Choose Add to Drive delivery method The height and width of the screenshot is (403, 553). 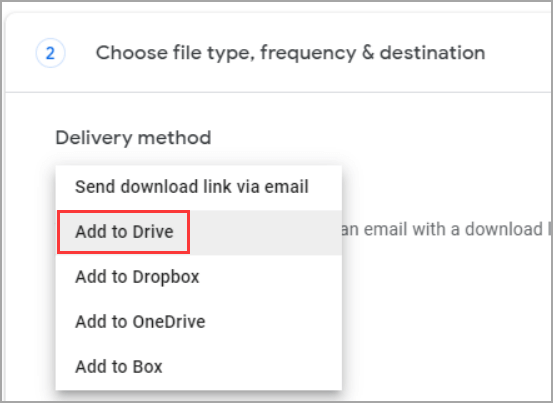click(x=199, y=232)
